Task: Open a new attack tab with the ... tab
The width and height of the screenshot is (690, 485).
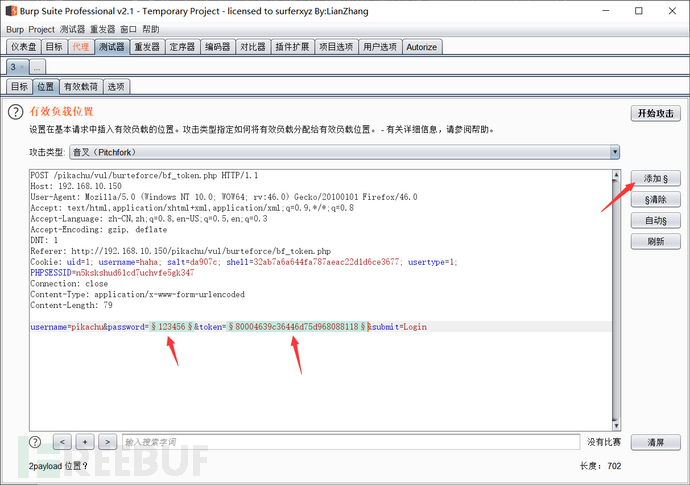Action: [37, 67]
